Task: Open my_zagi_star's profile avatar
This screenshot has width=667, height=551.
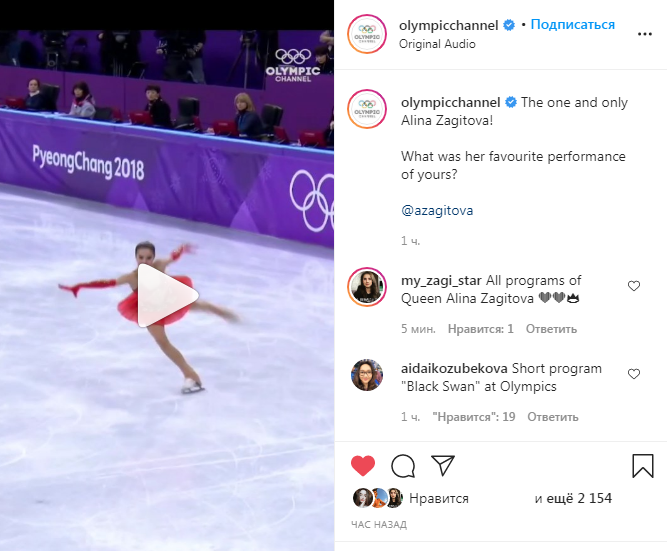Action: [x=367, y=287]
